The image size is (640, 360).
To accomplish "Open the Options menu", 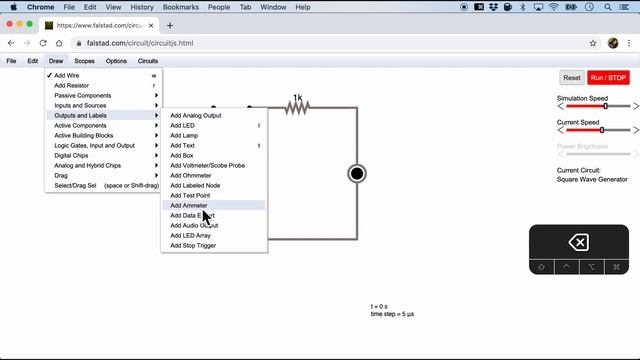I will click(116, 61).
